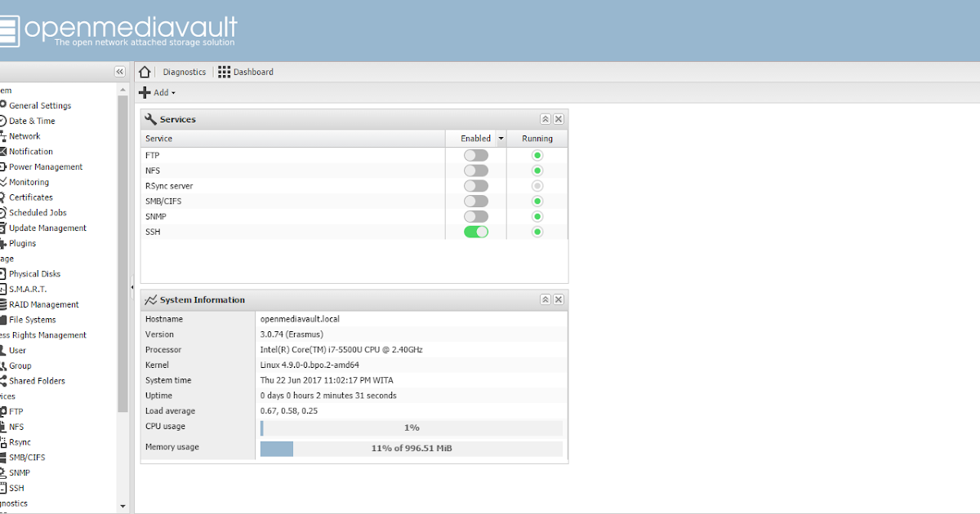Click the kernel value Linux 4.9.0-0.bpo.2-amd64

310,366
